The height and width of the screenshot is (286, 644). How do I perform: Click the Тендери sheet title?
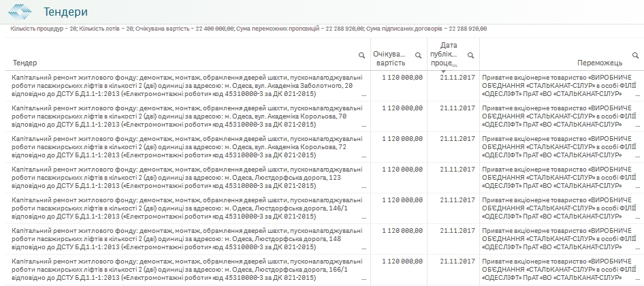[65, 13]
